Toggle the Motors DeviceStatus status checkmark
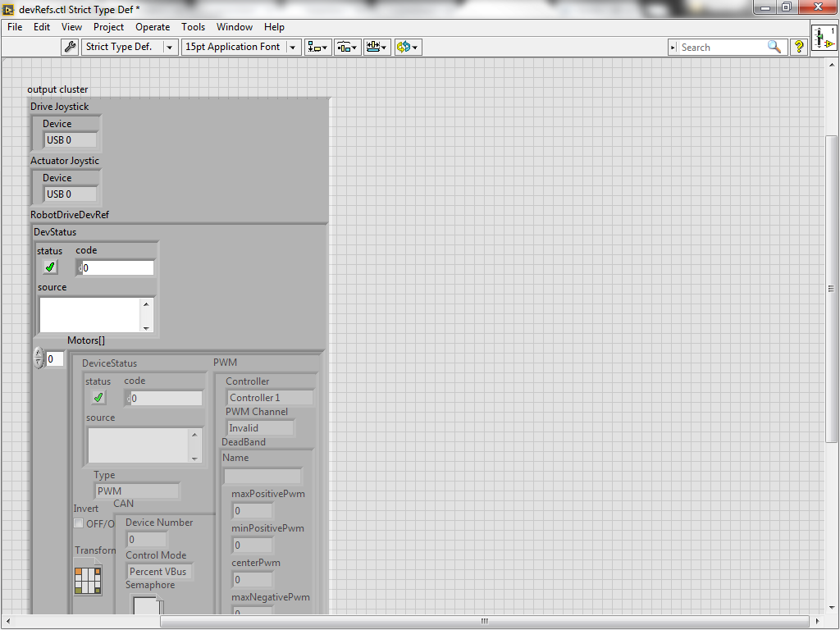The height and width of the screenshot is (630, 840). click(98, 398)
